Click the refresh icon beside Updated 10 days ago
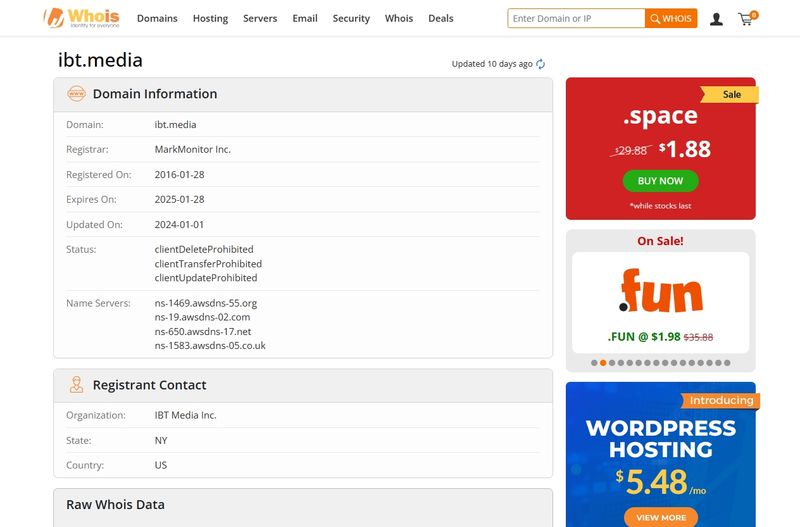 (x=541, y=64)
